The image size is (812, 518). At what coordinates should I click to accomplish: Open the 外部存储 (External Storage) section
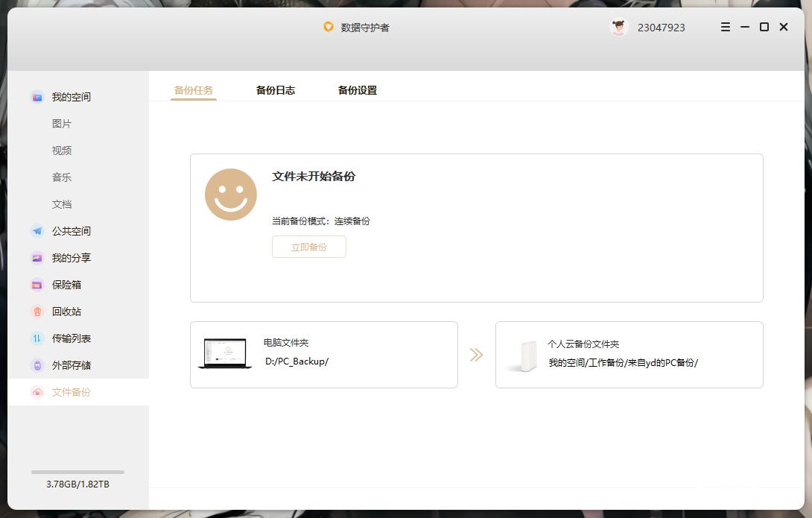71,365
